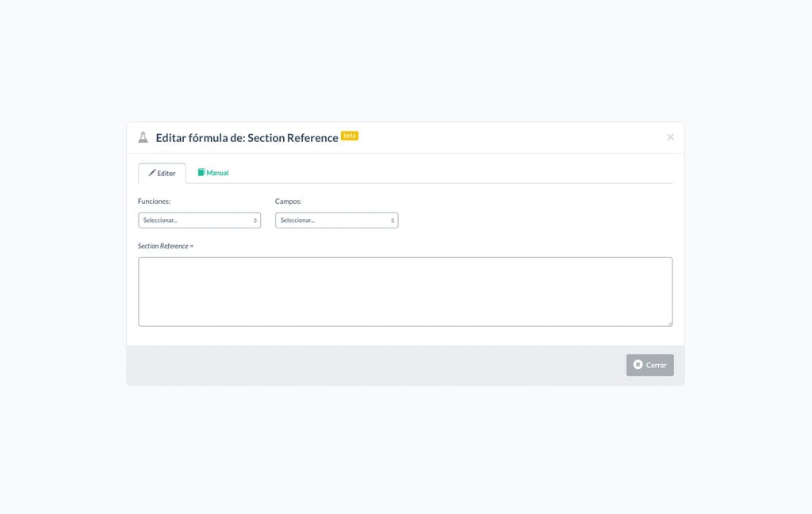The height and width of the screenshot is (514, 812).
Task: Click the 'Section Reference =' label
Action: [166, 246]
